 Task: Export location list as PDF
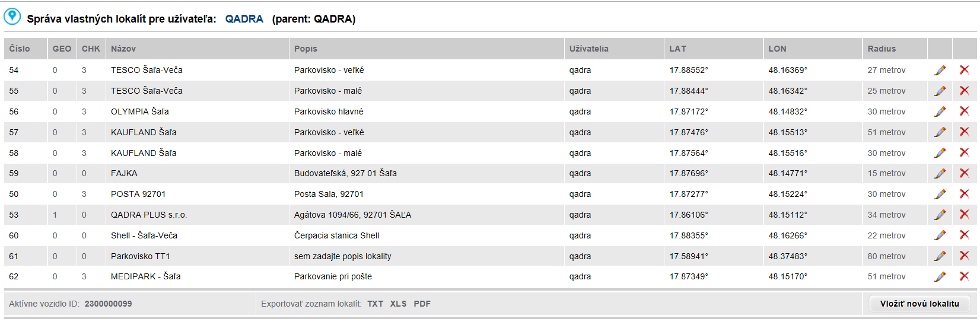pos(422,304)
